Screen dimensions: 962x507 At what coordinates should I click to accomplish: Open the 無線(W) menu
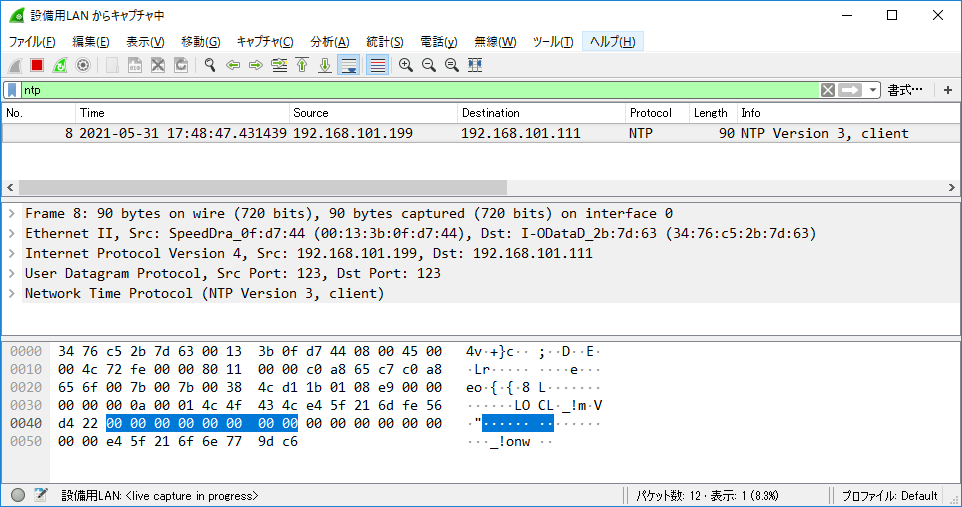(495, 42)
